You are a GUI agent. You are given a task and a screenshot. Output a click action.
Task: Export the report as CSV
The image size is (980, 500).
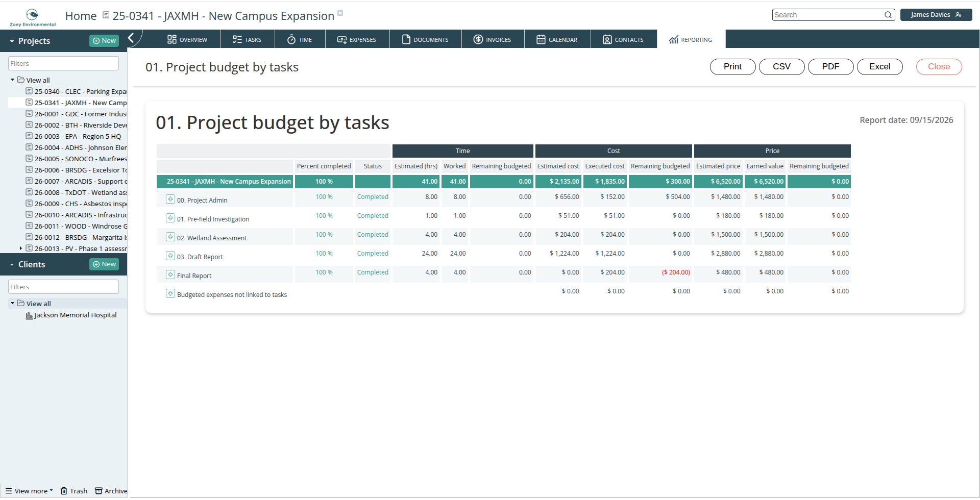tap(781, 67)
